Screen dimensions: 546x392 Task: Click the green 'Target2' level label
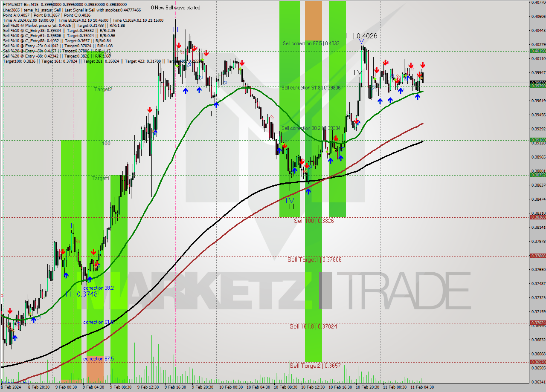pos(103,89)
